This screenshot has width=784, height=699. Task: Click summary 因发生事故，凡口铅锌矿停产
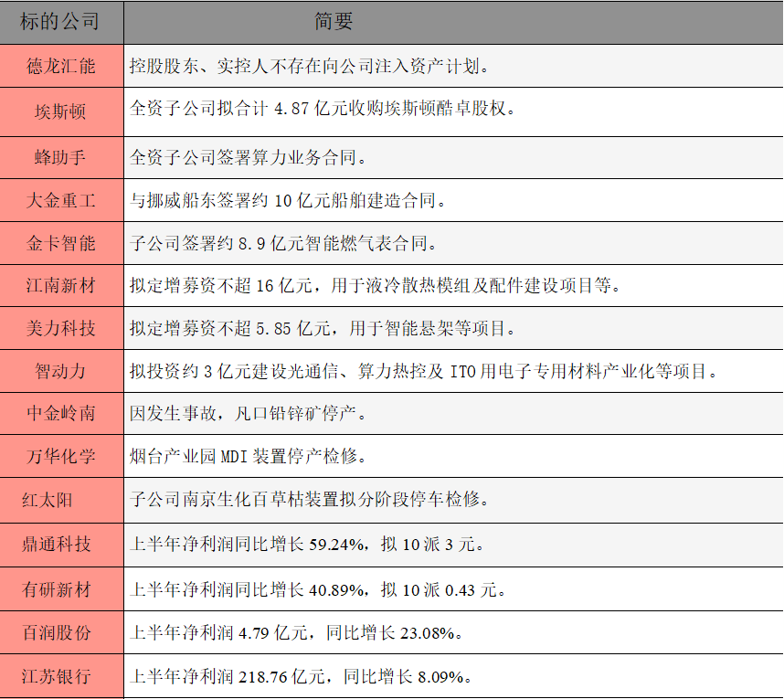453,414
